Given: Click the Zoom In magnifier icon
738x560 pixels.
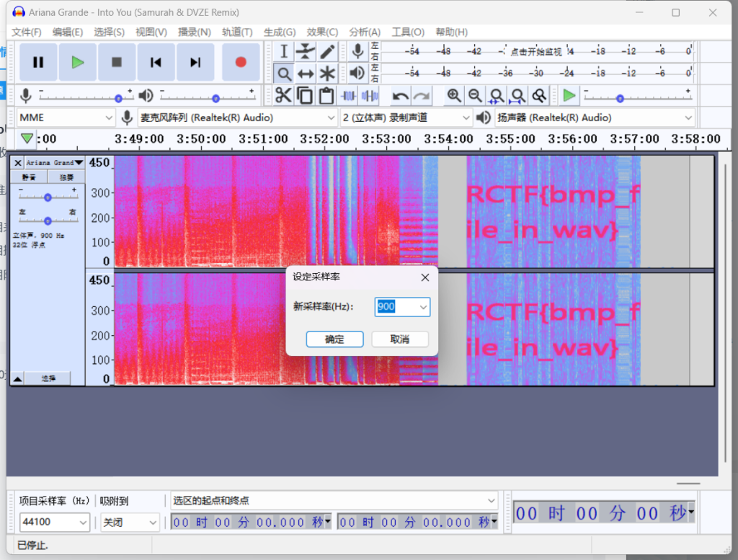Looking at the screenshot, I should pyautogui.click(x=453, y=96).
